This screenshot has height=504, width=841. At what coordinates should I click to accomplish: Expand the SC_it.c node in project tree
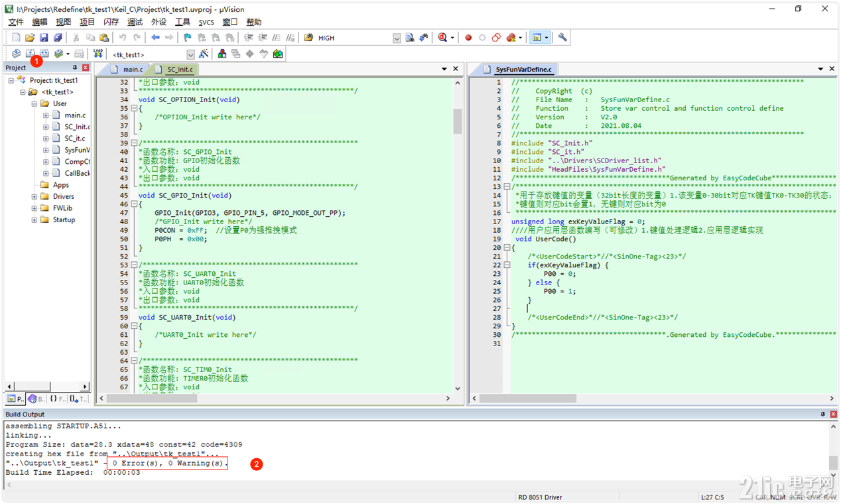point(46,139)
